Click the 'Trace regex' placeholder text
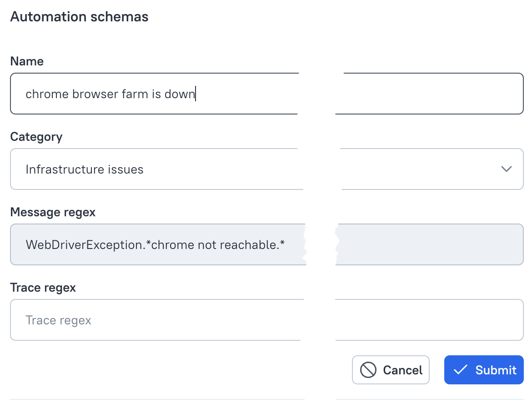 pyautogui.click(x=58, y=320)
